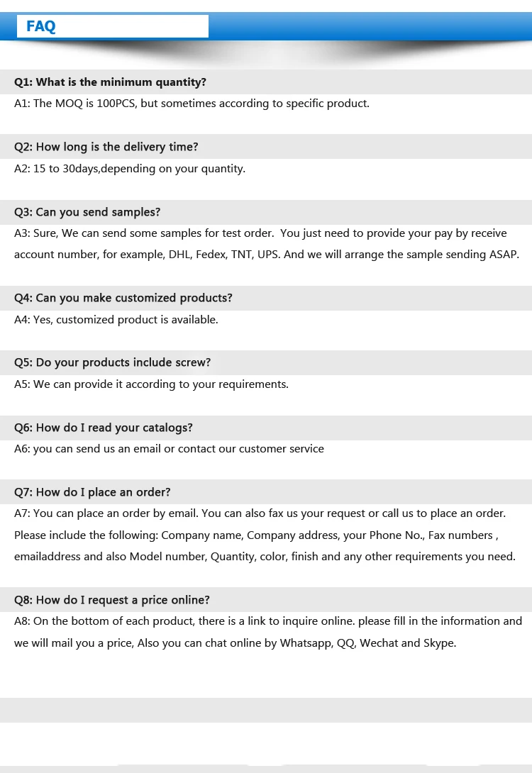Select the A7 line about ordering by email
This screenshot has width=532, height=773.
[x=260, y=513]
